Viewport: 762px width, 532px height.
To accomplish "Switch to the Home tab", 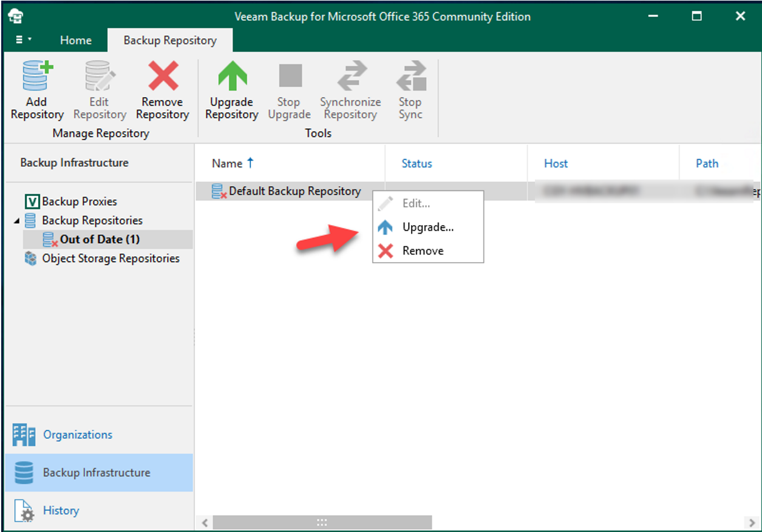I will point(76,40).
